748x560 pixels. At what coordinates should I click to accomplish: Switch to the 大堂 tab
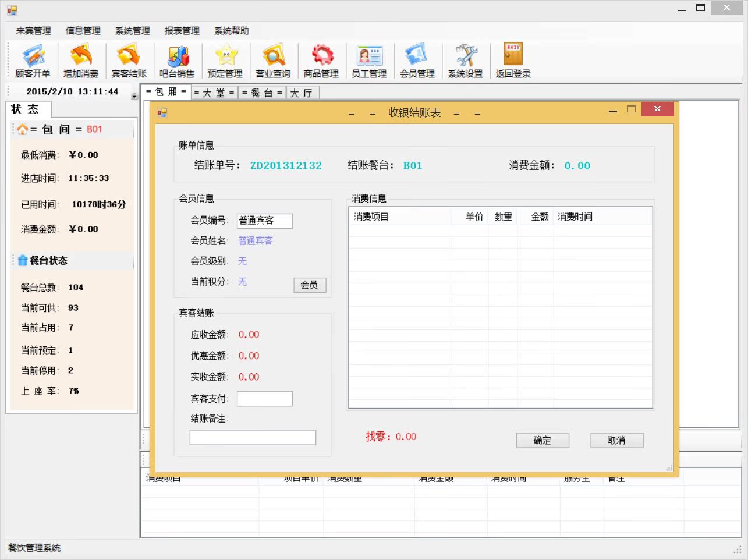point(214,93)
